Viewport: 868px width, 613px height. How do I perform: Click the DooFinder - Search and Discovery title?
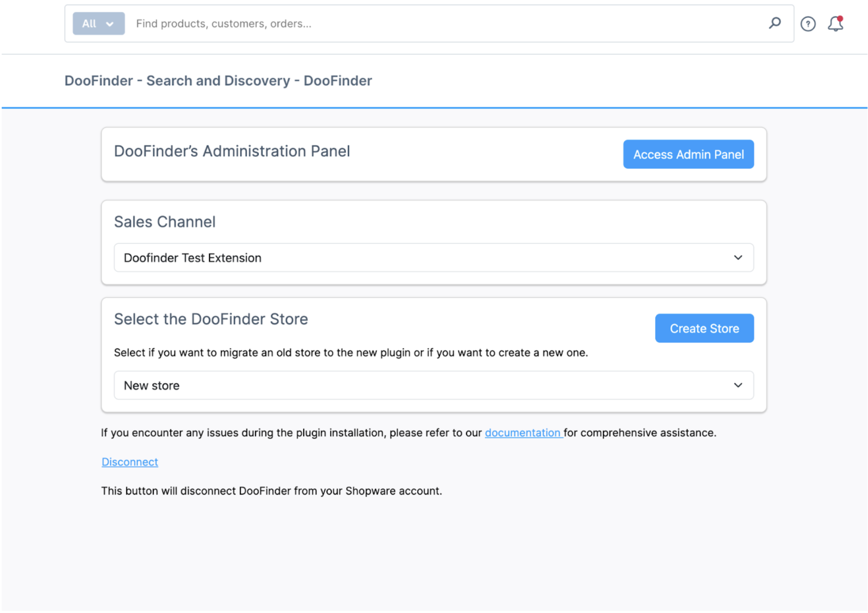click(218, 81)
